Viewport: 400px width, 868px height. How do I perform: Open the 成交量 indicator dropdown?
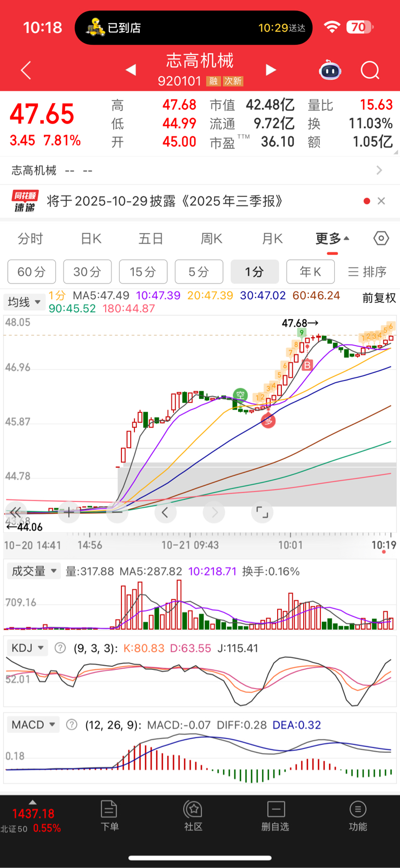[x=33, y=571]
